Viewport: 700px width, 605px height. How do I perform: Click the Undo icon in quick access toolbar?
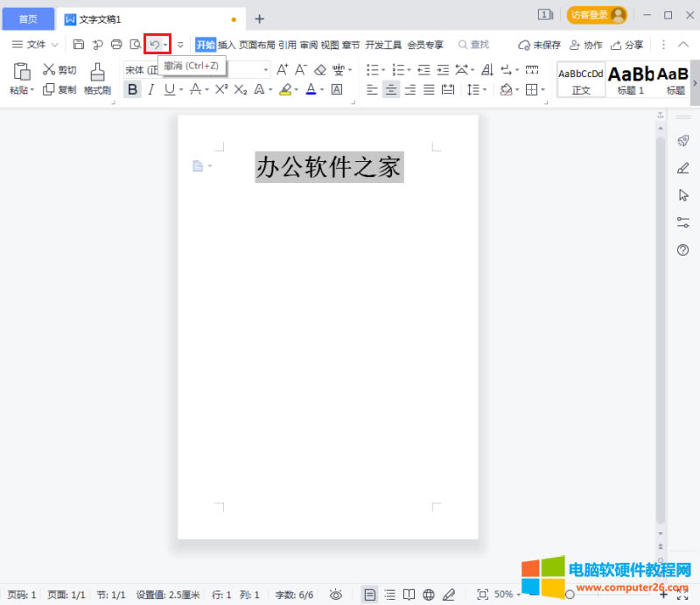tap(154, 45)
